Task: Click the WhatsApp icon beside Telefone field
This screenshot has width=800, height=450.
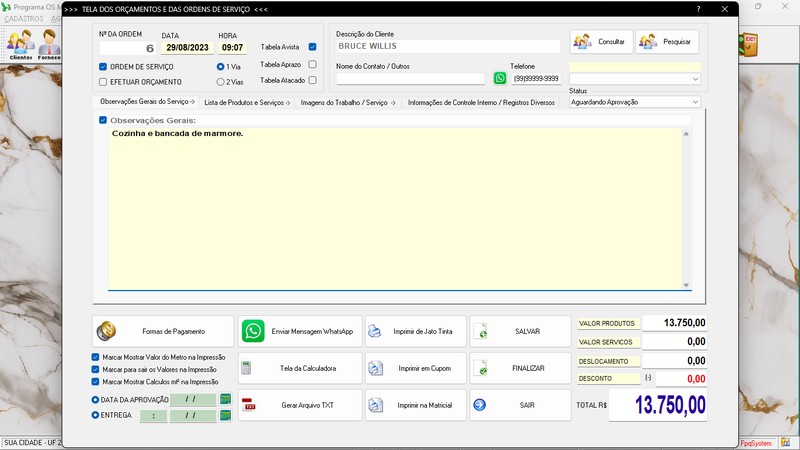Action: (500, 78)
